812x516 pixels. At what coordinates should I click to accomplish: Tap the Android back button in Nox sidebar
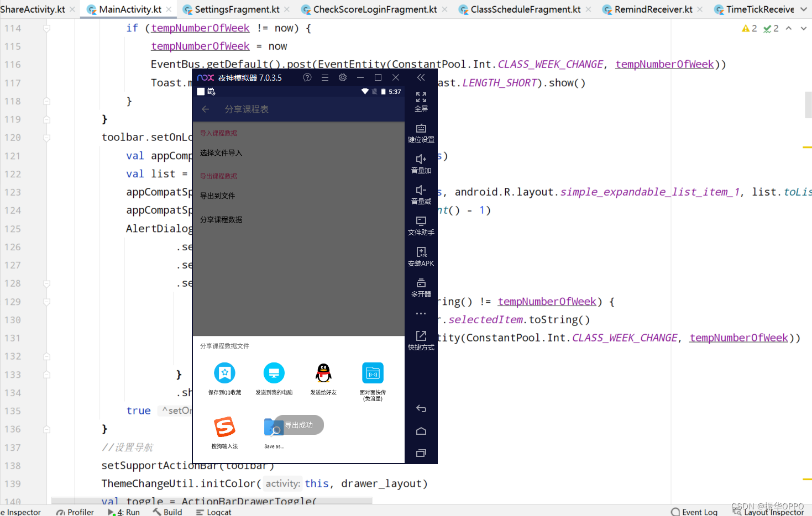tap(421, 409)
